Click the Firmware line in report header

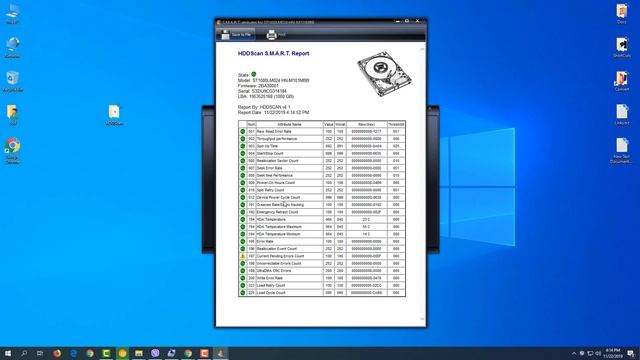pyautogui.click(x=258, y=86)
